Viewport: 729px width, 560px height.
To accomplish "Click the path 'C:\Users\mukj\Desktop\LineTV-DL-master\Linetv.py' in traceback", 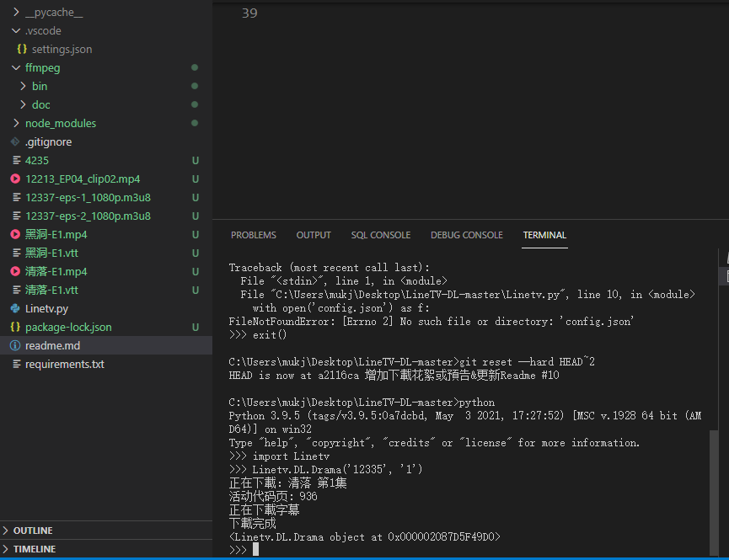I will pyautogui.click(x=418, y=295).
